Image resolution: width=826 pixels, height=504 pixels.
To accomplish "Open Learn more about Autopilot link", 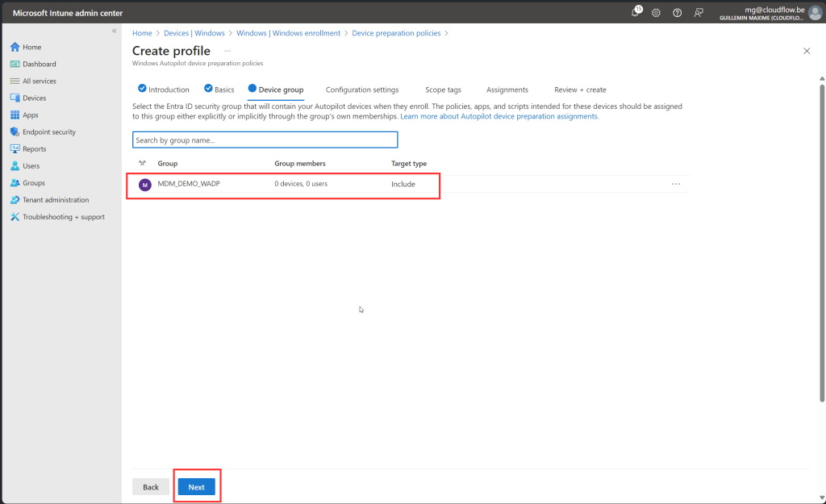I will (499, 116).
